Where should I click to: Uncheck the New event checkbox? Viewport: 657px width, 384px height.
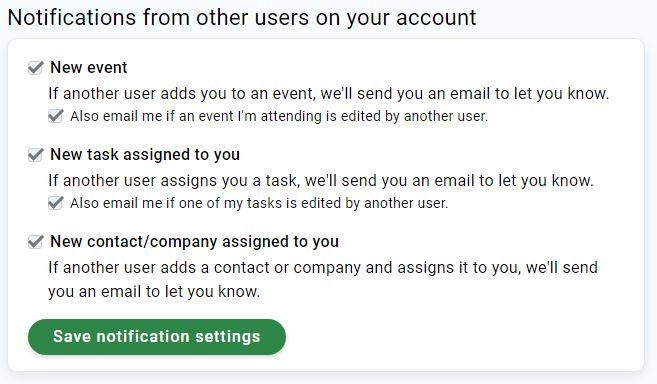click(x=36, y=67)
